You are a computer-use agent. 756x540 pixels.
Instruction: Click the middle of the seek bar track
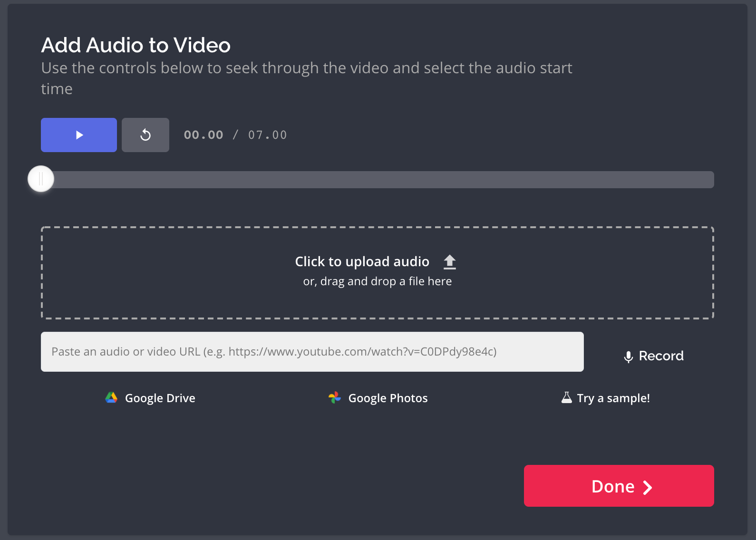378,180
